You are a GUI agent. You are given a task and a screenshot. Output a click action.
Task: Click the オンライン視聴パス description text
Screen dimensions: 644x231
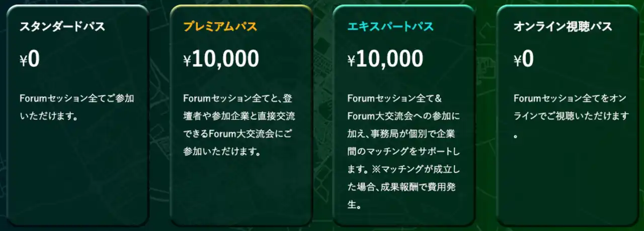click(571, 116)
